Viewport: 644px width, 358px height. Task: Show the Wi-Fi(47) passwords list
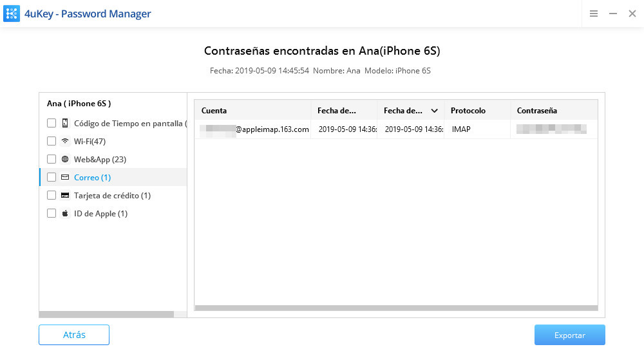[90, 141]
